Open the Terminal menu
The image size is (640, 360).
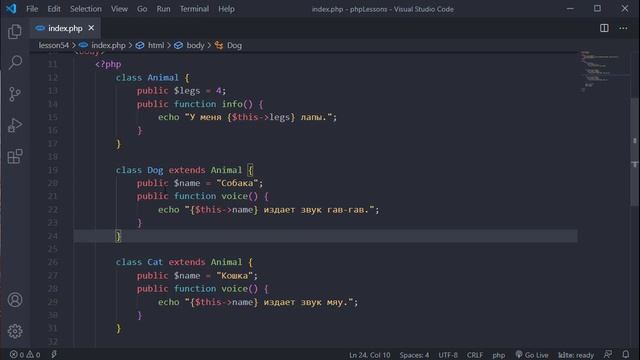click(x=194, y=9)
